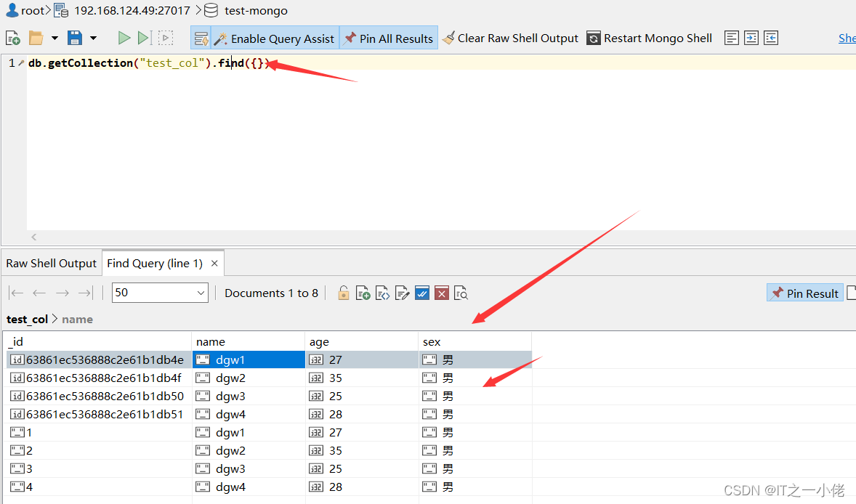Screen dimensions: 856x504
Task: Close the Find Query (line 1) tab
Action: [214, 264]
